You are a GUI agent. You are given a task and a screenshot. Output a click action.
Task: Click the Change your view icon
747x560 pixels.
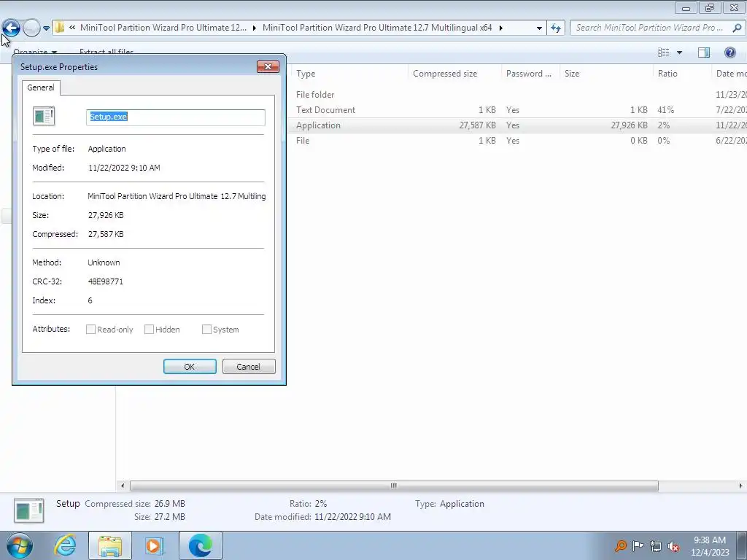tap(664, 52)
